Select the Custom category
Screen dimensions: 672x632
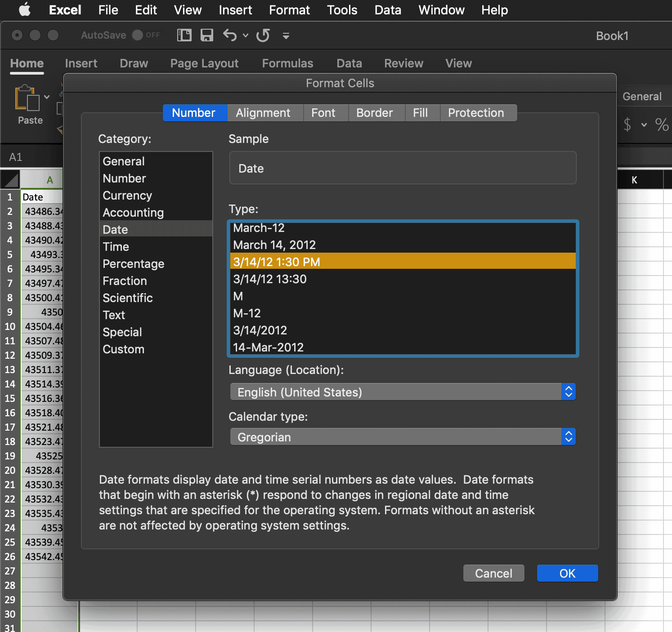coord(124,349)
